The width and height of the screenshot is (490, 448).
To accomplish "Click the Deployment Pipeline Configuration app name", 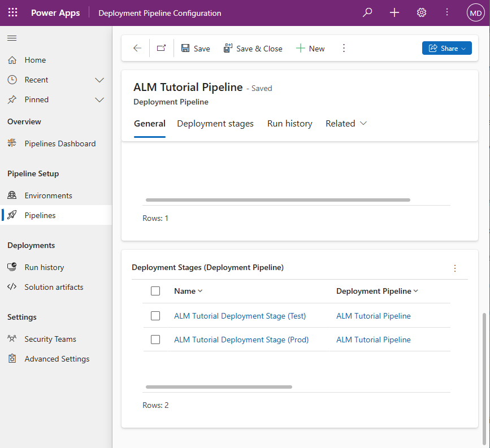I will (160, 13).
